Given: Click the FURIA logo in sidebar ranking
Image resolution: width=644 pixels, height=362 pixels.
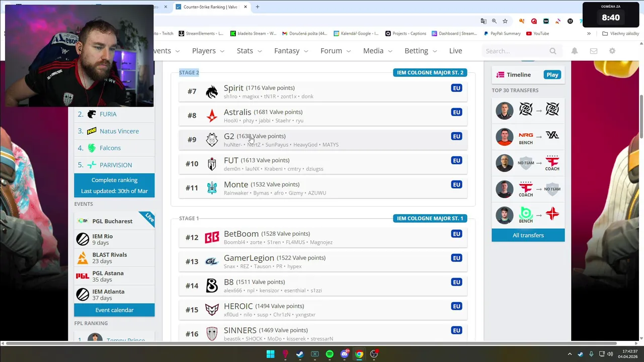Looking at the screenshot, I should coord(92,114).
